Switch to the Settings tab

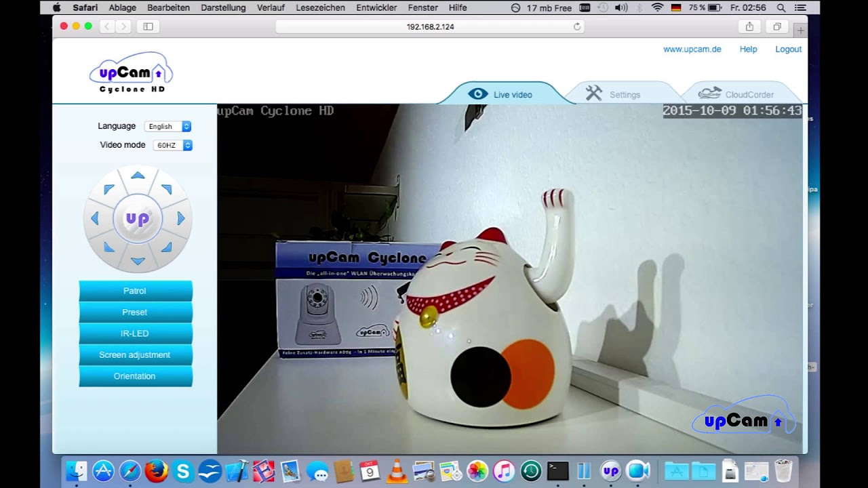click(613, 94)
